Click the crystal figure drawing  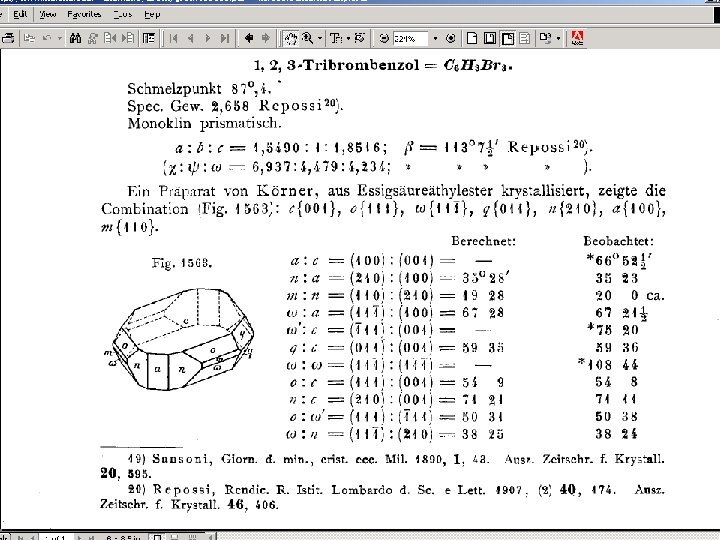click(179, 339)
